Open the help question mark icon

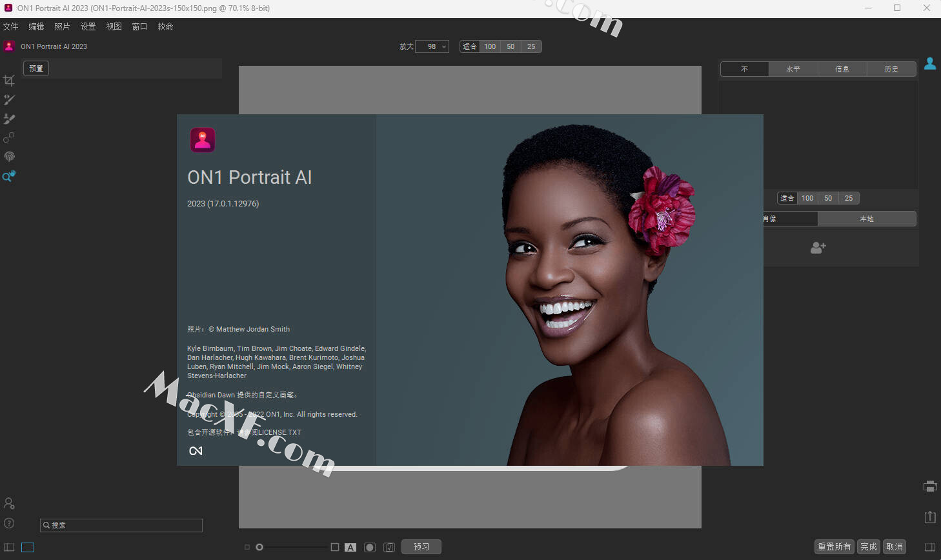[x=9, y=523]
